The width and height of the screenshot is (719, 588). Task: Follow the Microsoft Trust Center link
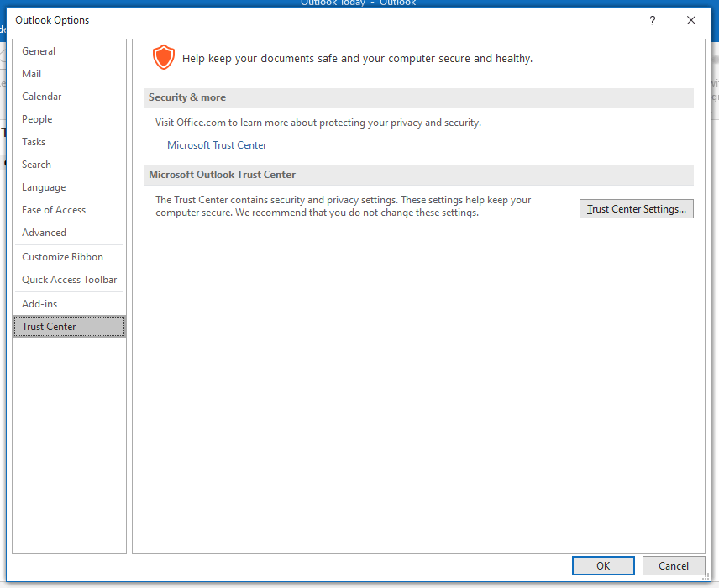pos(217,145)
